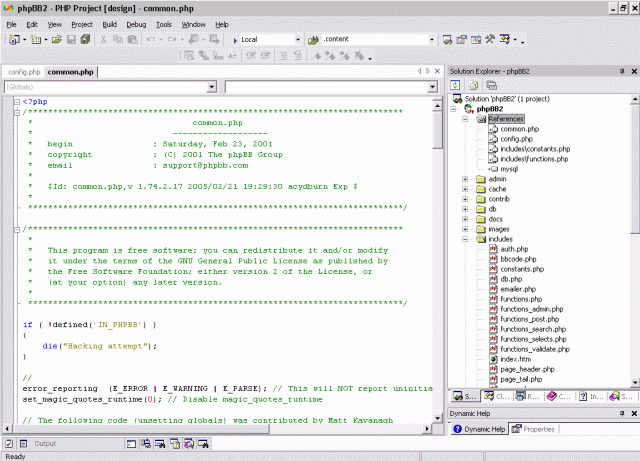Click the Solution Explorer scrollbar up arrow

coord(635,99)
